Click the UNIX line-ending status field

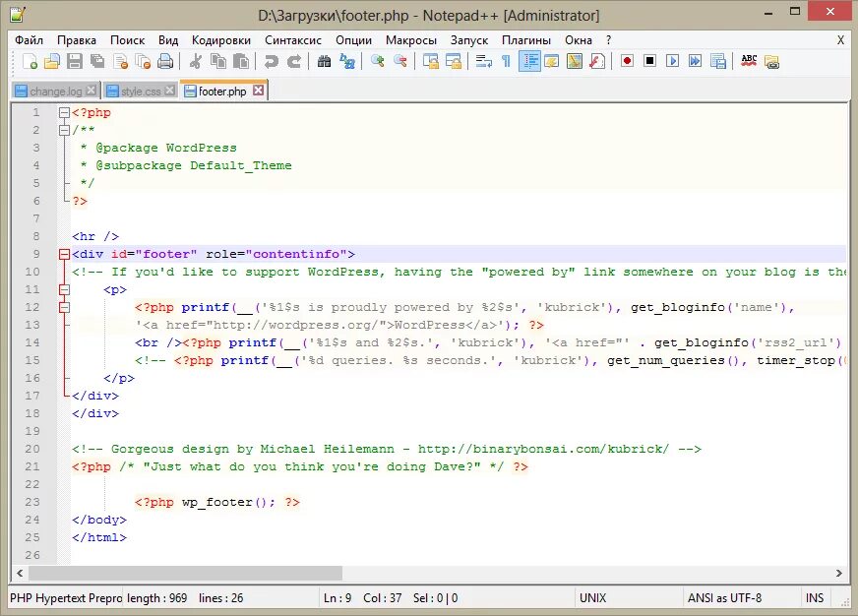628,598
